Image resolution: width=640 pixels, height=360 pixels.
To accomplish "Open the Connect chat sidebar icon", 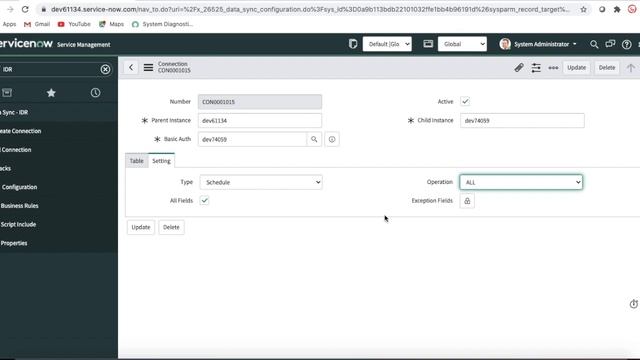I will (610, 44).
